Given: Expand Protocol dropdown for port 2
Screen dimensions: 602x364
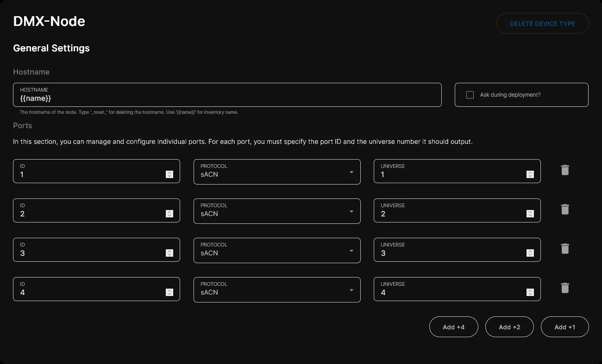Looking at the screenshot, I should (276, 211).
